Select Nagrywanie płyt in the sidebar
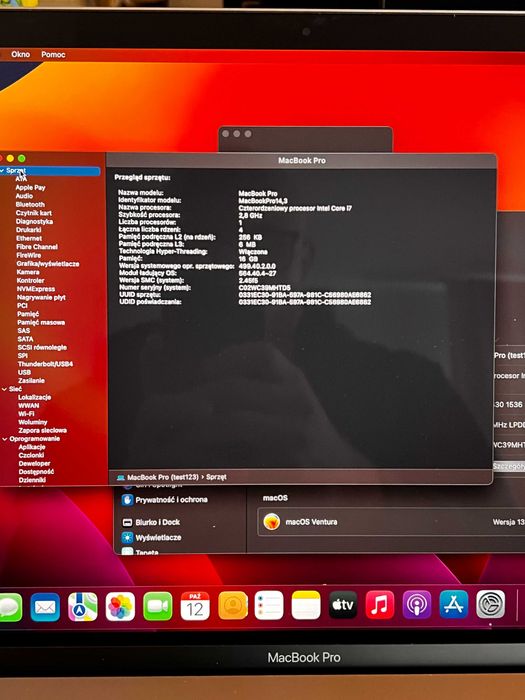 coord(41,297)
